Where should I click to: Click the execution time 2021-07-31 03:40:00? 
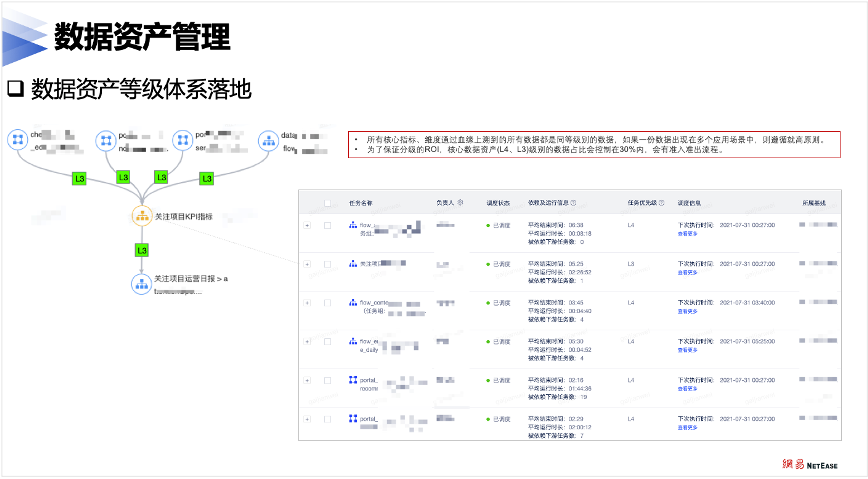coord(747,302)
